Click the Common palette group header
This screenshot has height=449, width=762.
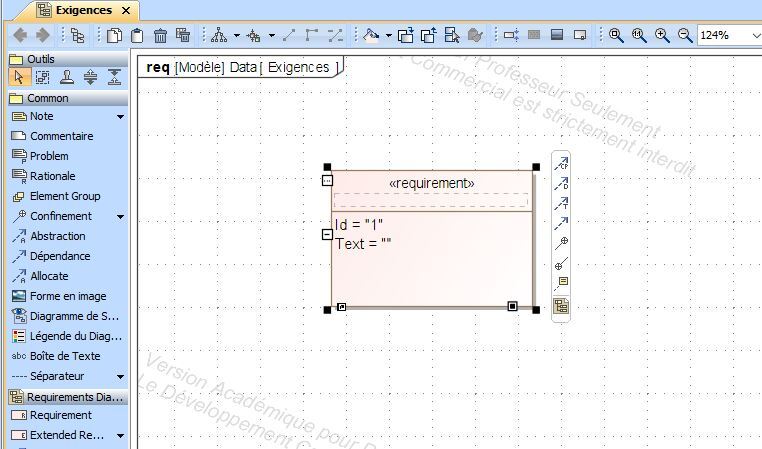(48, 98)
